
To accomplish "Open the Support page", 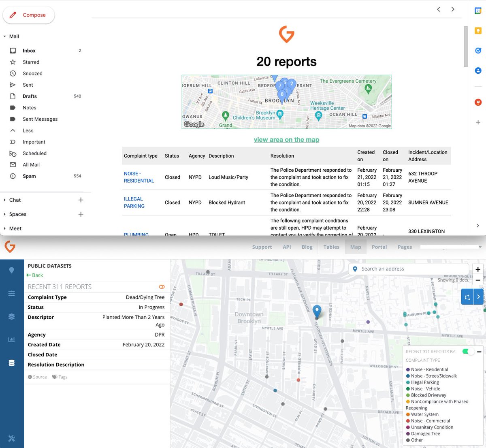I will (262, 247).
